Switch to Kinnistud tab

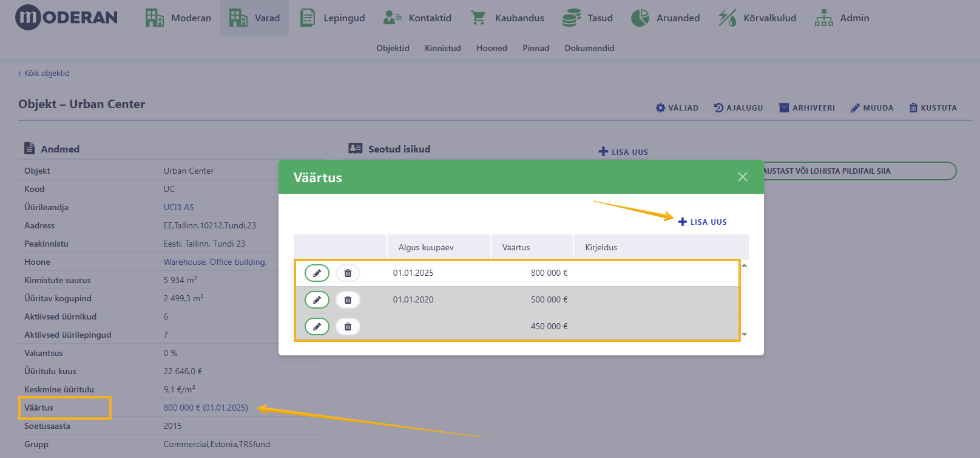pos(443,48)
